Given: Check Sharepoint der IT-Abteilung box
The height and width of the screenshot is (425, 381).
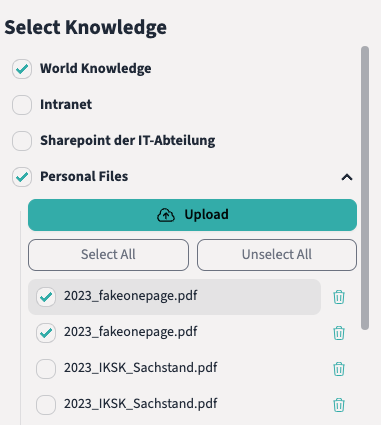Looking at the screenshot, I should pyautogui.click(x=22, y=141).
